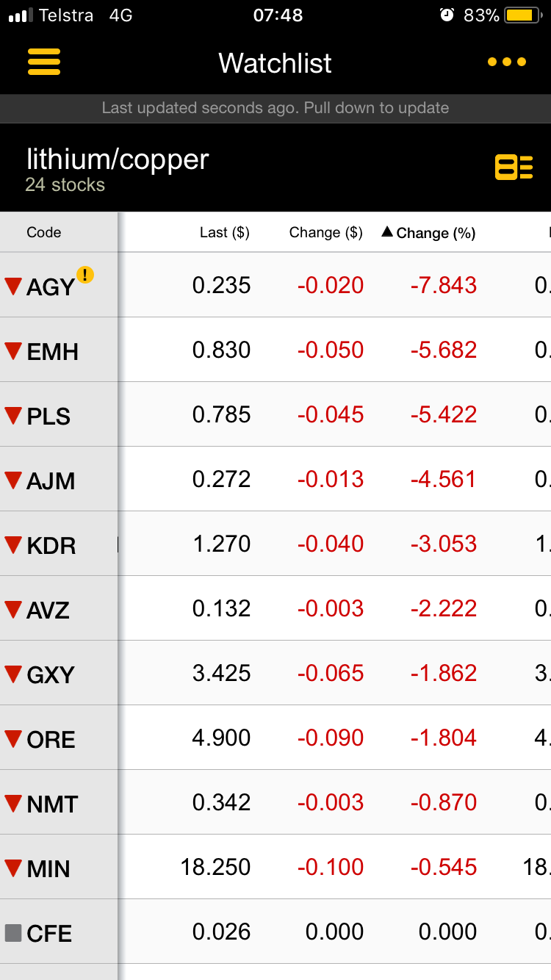Viewport: 551px width, 980px height.
Task: Sort by the Change ($) column header
Action: coord(326,233)
